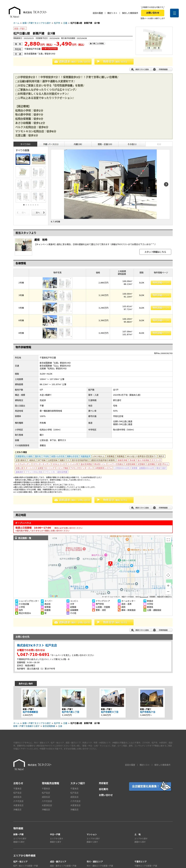
Task: Click the 次へ thumbnail page button
Action: click(39, 213)
